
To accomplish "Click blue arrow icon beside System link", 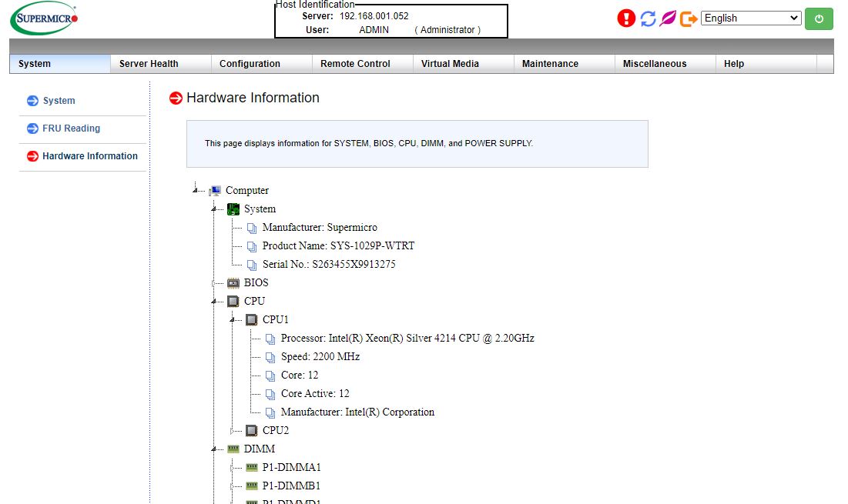I will coord(32,101).
